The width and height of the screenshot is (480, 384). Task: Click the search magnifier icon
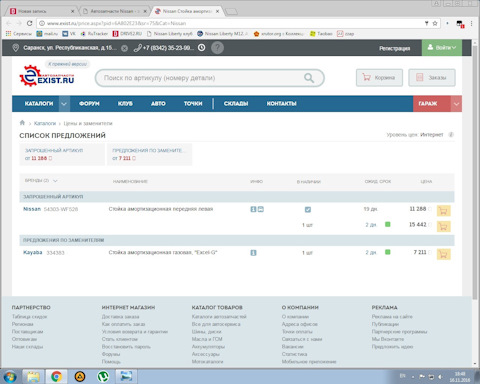coord(309,78)
